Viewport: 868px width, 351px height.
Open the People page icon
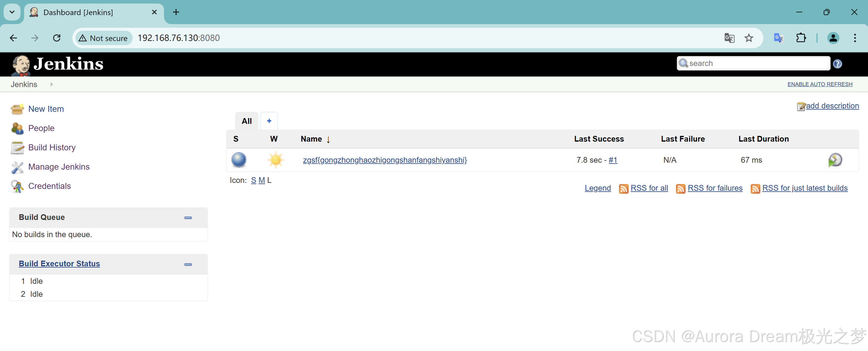(x=17, y=128)
